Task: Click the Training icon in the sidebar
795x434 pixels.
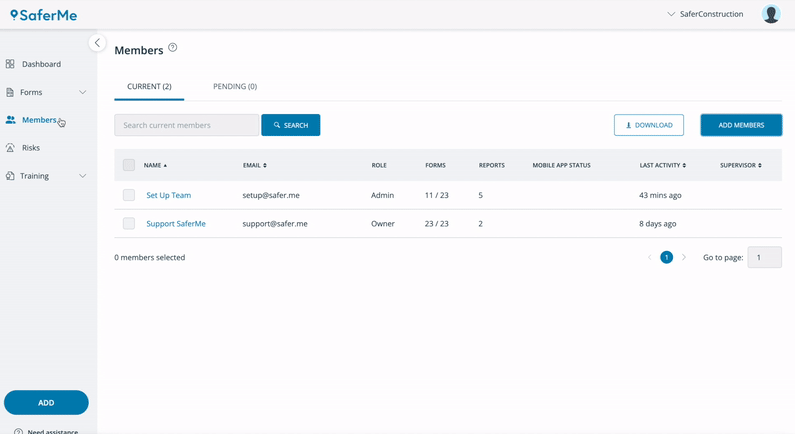Action: pos(10,176)
